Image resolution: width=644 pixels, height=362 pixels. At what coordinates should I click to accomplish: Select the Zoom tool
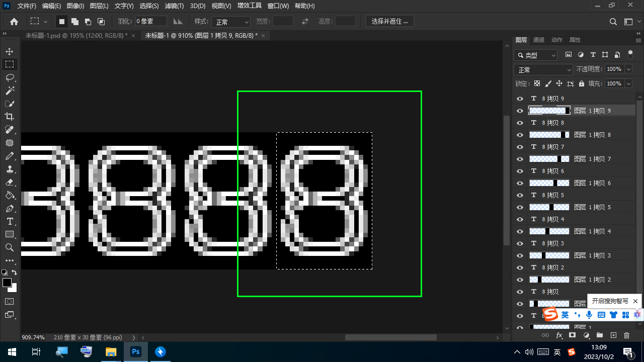[x=10, y=247]
